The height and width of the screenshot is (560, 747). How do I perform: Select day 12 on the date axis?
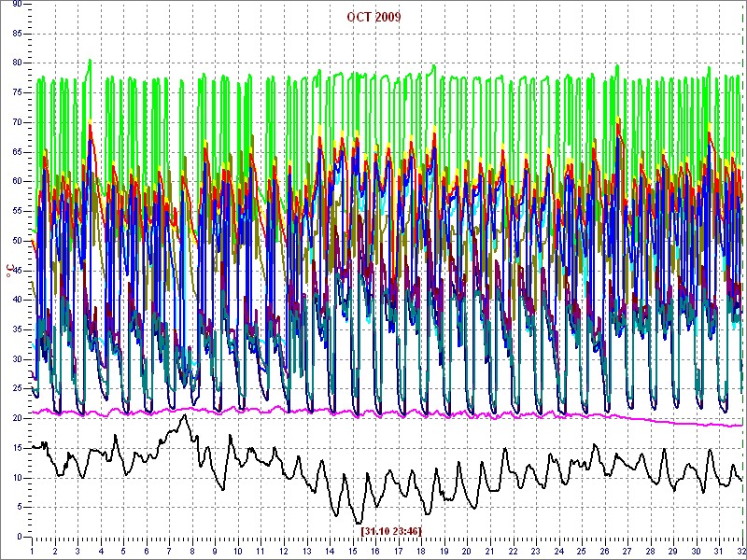284,551
